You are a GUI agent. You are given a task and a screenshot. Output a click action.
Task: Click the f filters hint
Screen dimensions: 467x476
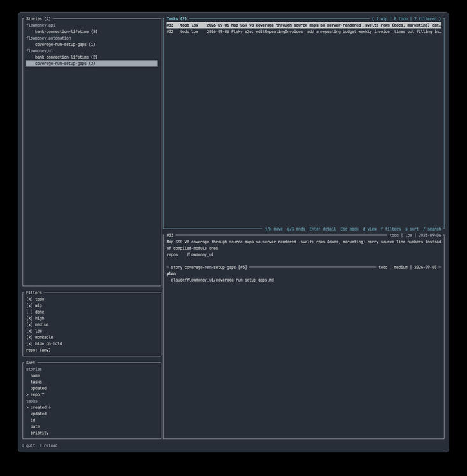pyautogui.click(x=391, y=229)
